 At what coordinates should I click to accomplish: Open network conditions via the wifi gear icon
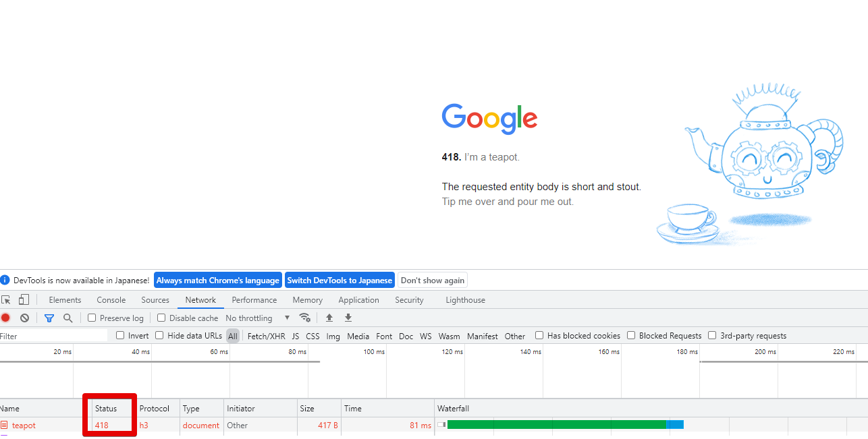(x=305, y=317)
